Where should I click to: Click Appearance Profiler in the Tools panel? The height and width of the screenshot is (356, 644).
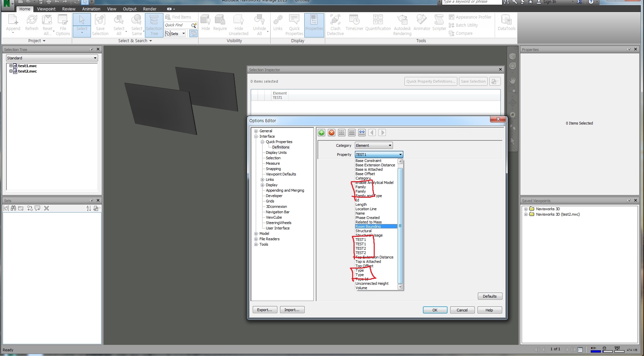(470, 17)
